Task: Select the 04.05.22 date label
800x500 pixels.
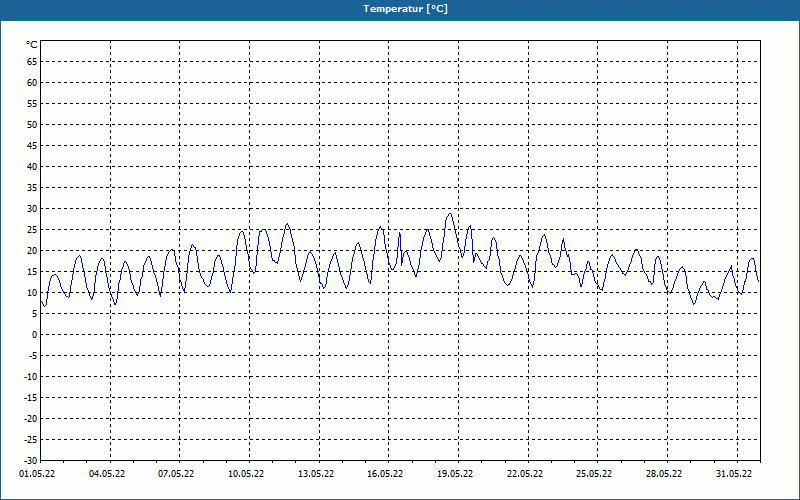Action: click(107, 474)
